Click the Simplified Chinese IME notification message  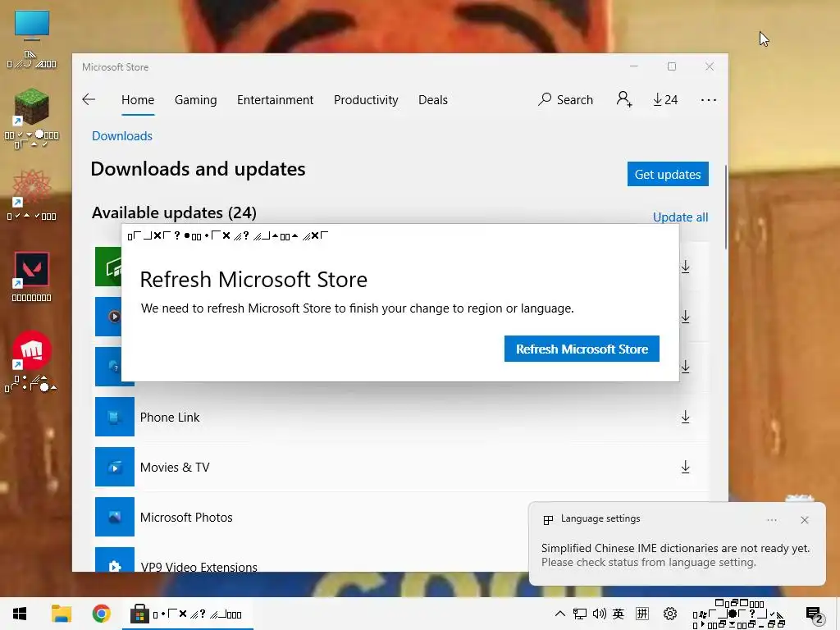(676, 555)
